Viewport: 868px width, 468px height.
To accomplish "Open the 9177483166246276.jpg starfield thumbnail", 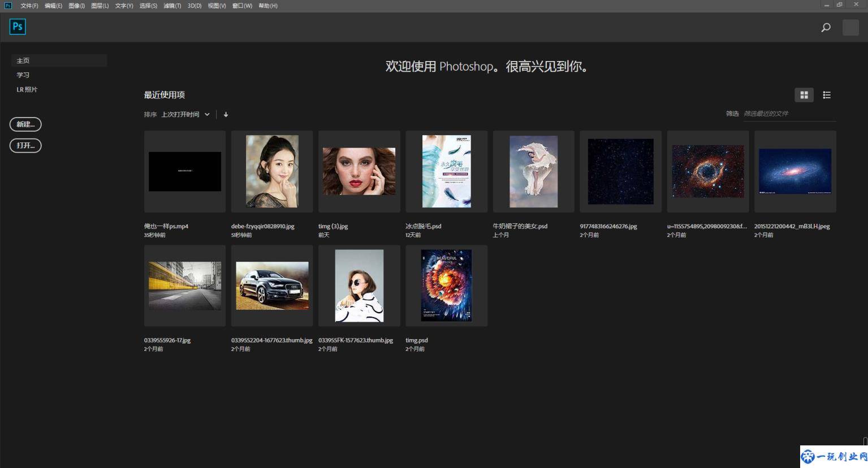I will (x=621, y=171).
